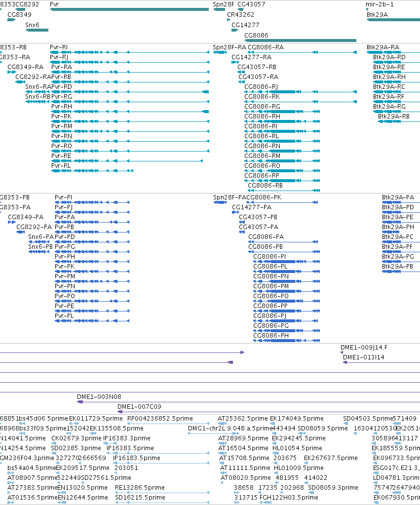
Task: Click the CG8086 gene label
Action: tap(256, 36)
